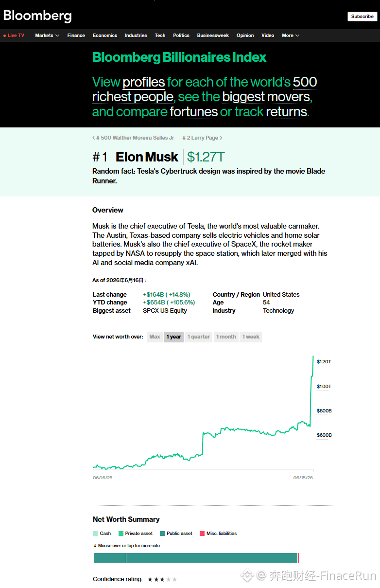Image resolution: width=380 pixels, height=588 pixels.
Task: Choose the 1 week chart range
Action: tap(251, 337)
